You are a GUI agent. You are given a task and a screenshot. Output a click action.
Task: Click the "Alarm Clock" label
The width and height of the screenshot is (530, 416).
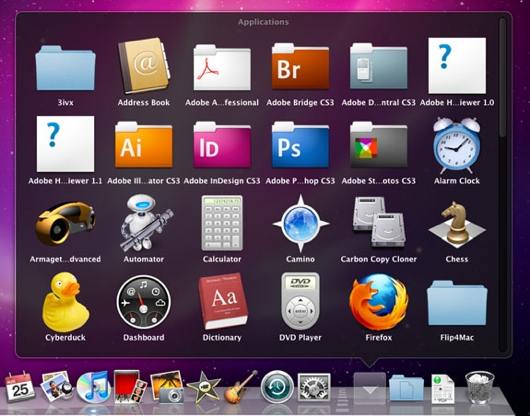point(457,181)
